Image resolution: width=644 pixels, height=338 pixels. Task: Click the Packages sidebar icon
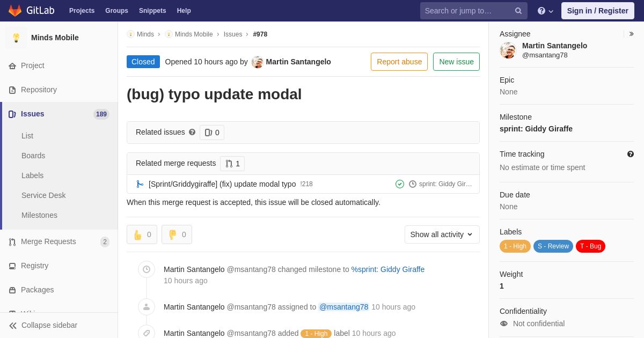coord(12,290)
